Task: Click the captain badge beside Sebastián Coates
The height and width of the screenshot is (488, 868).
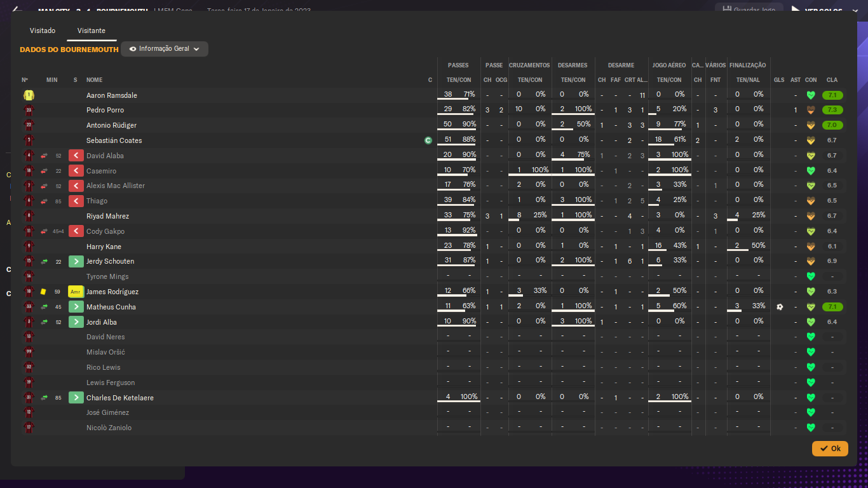Action: [428, 140]
